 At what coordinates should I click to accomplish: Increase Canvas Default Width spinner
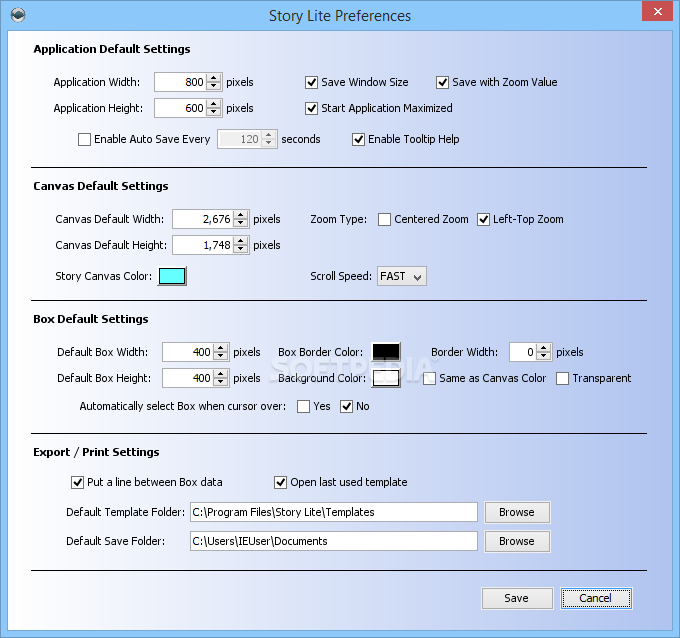pyautogui.click(x=240, y=215)
